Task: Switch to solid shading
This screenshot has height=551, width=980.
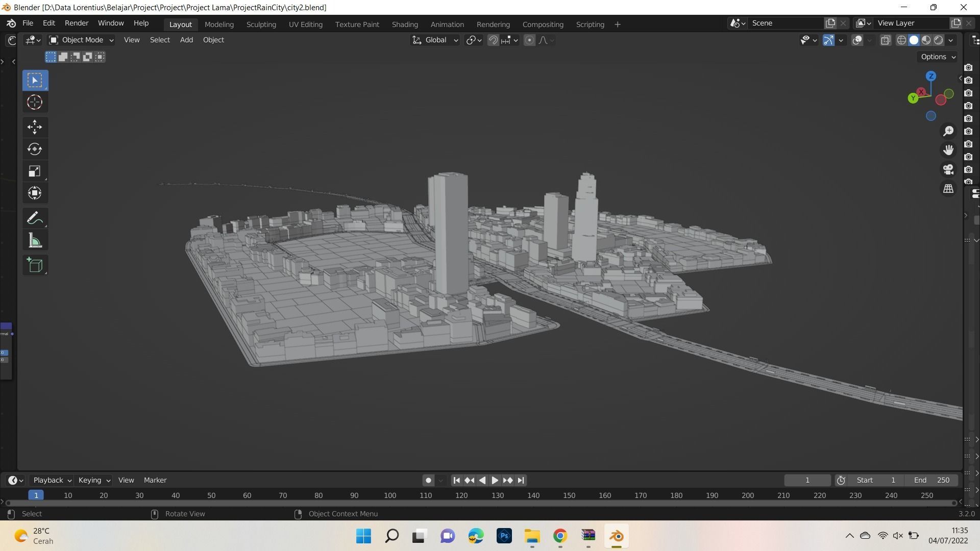Action: click(914, 40)
